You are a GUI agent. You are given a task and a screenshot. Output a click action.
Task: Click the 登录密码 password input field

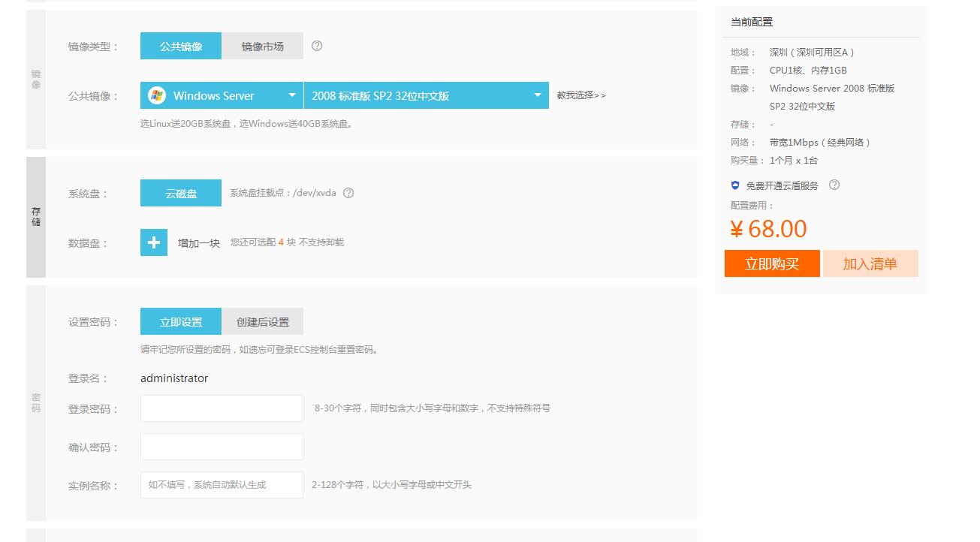(x=221, y=408)
